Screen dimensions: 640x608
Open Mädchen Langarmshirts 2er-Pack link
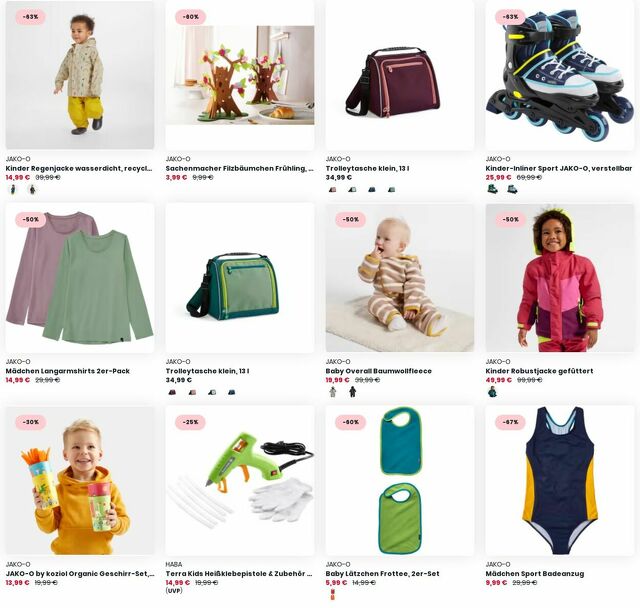point(68,371)
